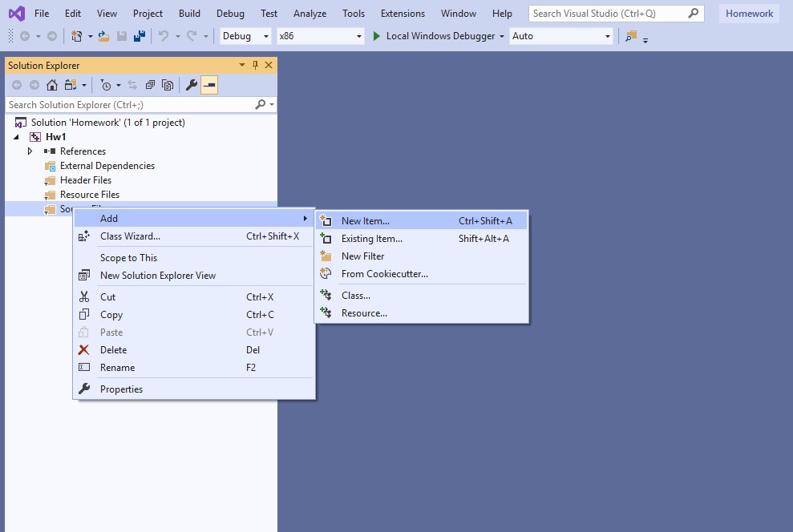Click search magnifier in Solution Explorer box

(x=260, y=105)
